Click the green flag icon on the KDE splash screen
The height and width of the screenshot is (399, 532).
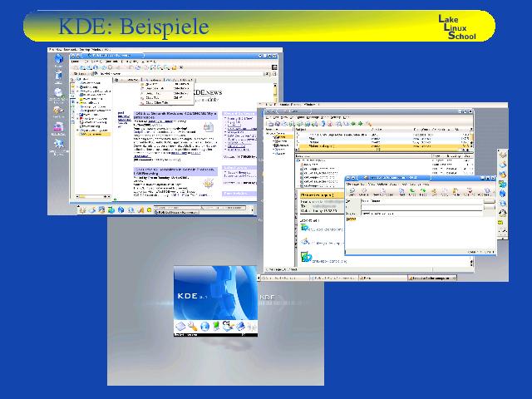click(x=216, y=326)
